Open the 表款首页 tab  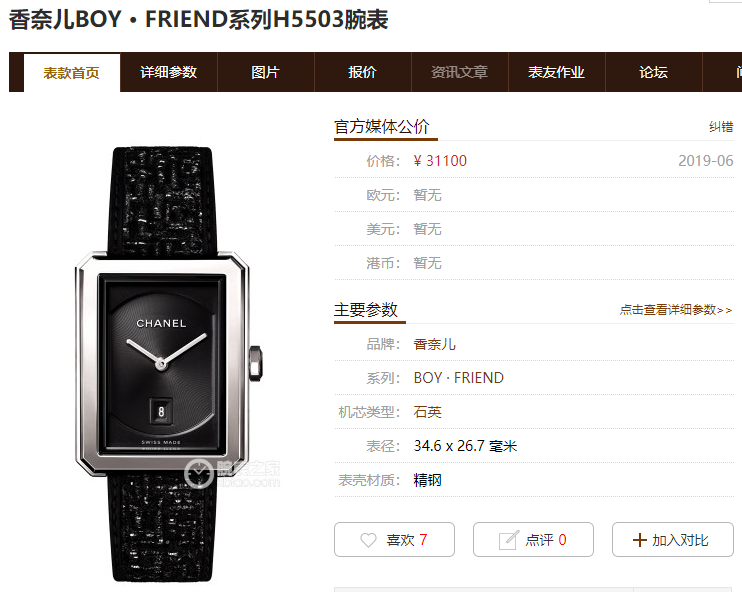click(72, 72)
